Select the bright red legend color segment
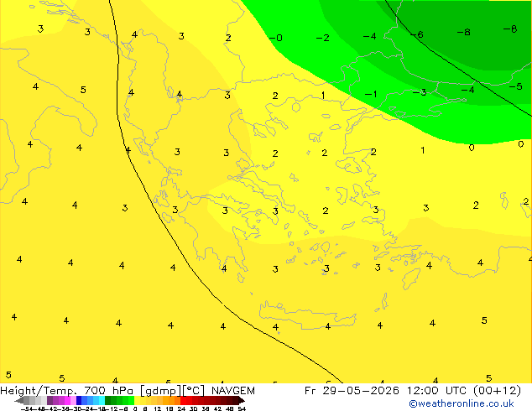The width and height of the screenshot is (532, 411). (183, 400)
